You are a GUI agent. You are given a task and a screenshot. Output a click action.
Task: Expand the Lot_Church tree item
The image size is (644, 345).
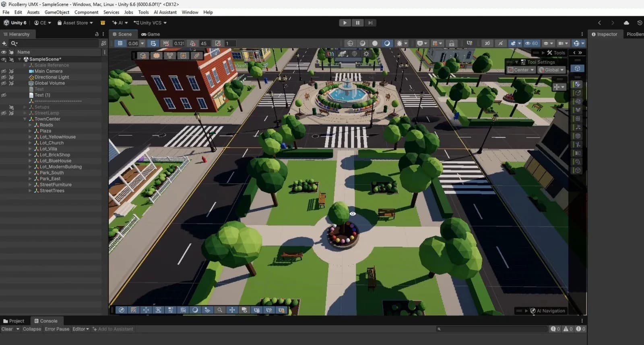pyautogui.click(x=30, y=143)
